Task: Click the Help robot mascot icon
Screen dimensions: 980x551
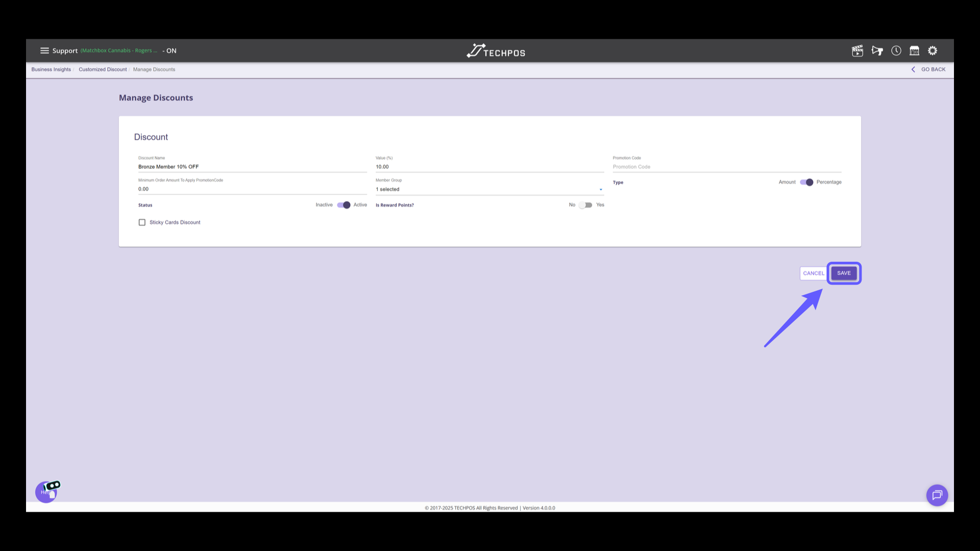Action: [47, 491]
